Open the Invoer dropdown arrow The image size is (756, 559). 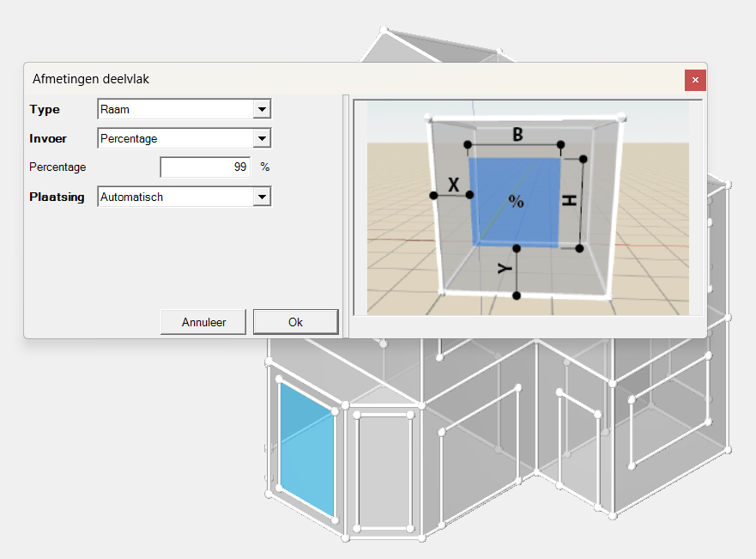coord(263,138)
